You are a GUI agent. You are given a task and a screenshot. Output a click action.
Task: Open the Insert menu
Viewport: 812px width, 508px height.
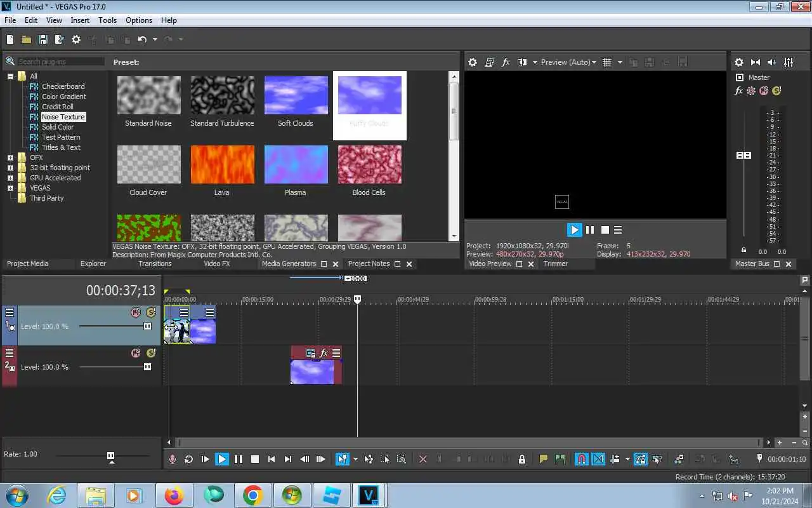pyautogui.click(x=80, y=20)
